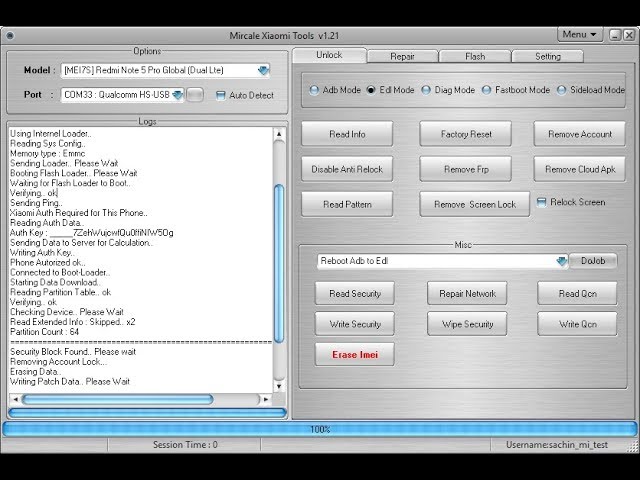The width and height of the screenshot is (640, 480).
Task: Switch to the Unlock tab
Action: [329, 55]
